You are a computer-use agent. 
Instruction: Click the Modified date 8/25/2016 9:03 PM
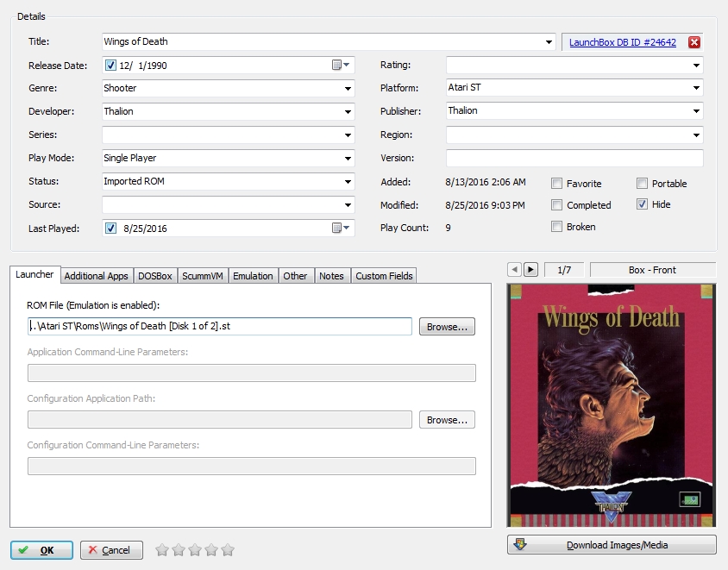pyautogui.click(x=485, y=205)
